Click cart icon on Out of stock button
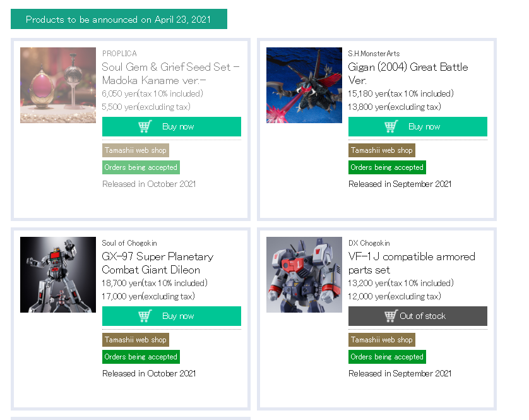 point(390,316)
